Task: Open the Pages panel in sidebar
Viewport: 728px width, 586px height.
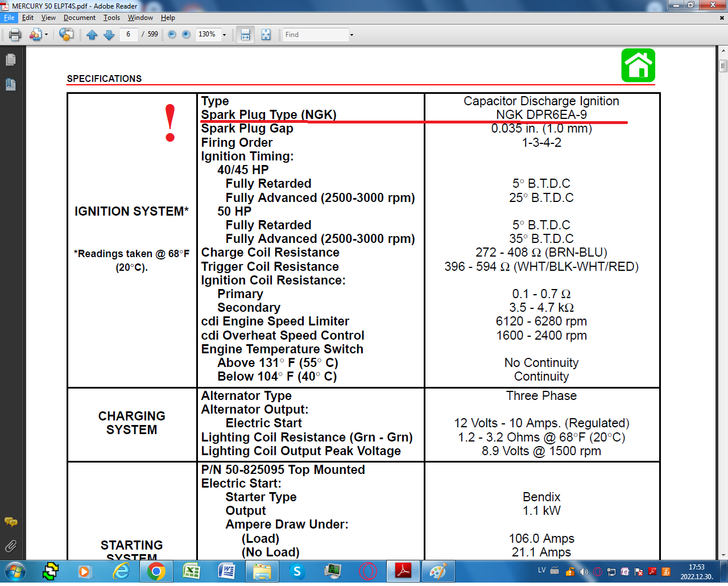Action: point(10,60)
